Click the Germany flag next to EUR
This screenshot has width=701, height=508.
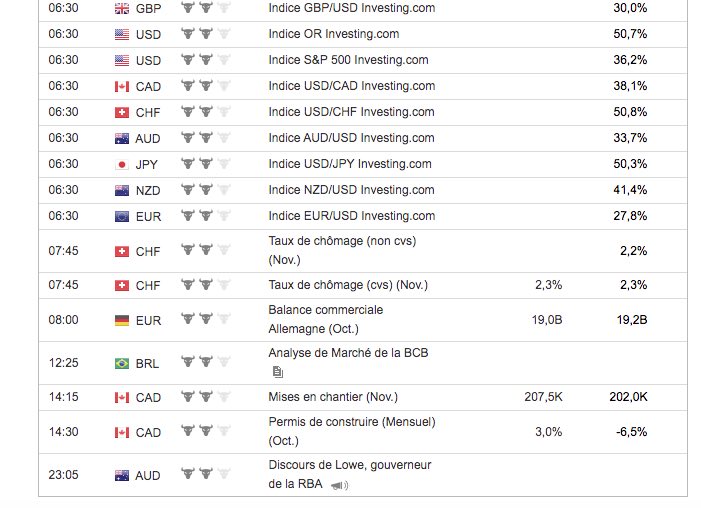[122, 320]
